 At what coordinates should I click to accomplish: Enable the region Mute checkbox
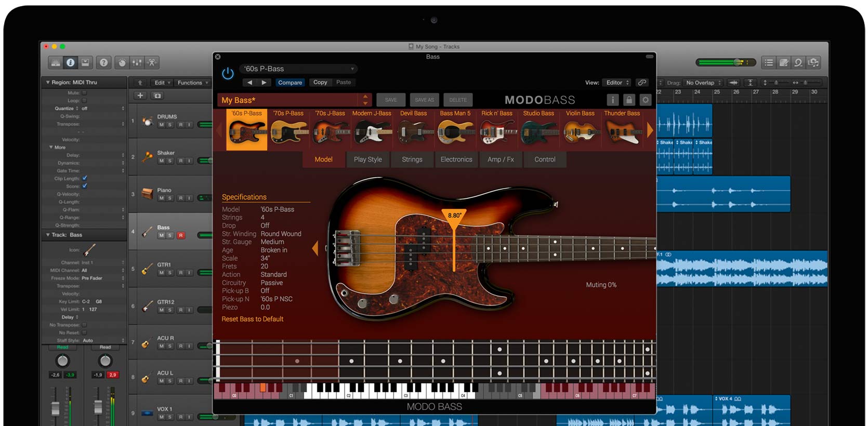click(84, 93)
